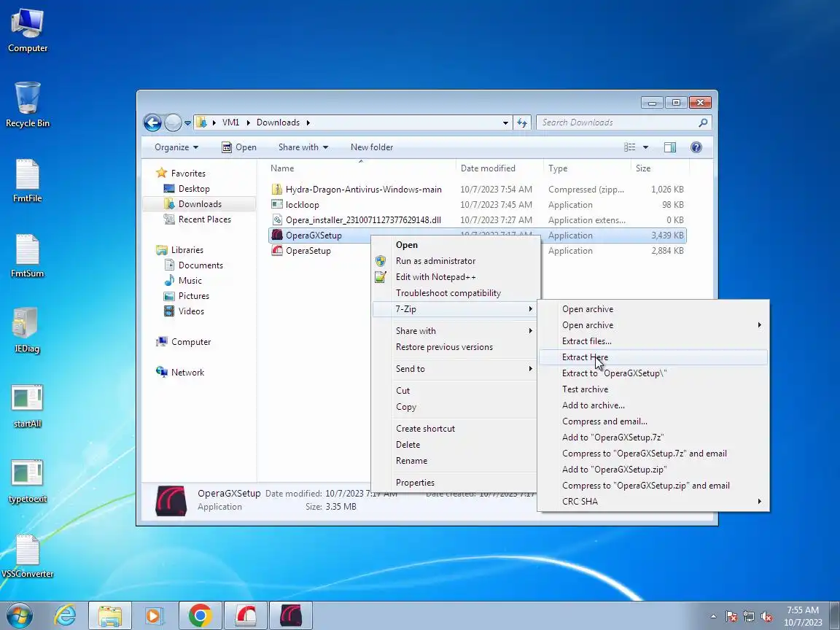Show hidden system tray icons
This screenshot has width=840, height=630.
pos(713,617)
